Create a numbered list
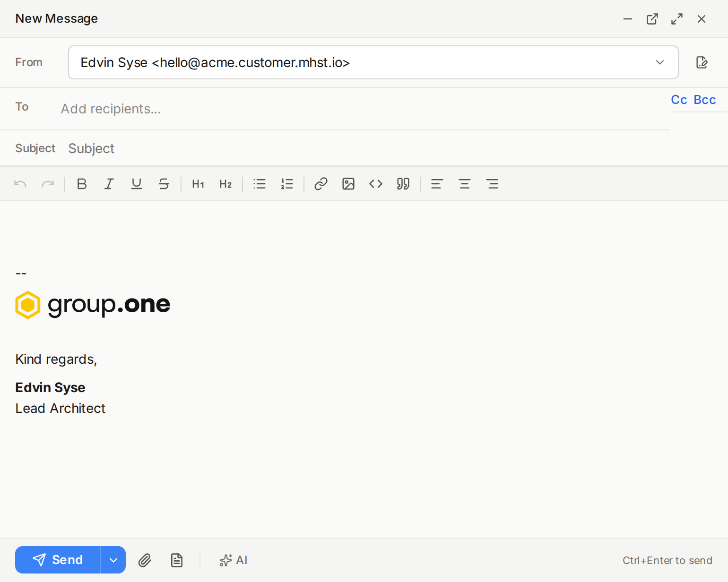 (x=287, y=184)
